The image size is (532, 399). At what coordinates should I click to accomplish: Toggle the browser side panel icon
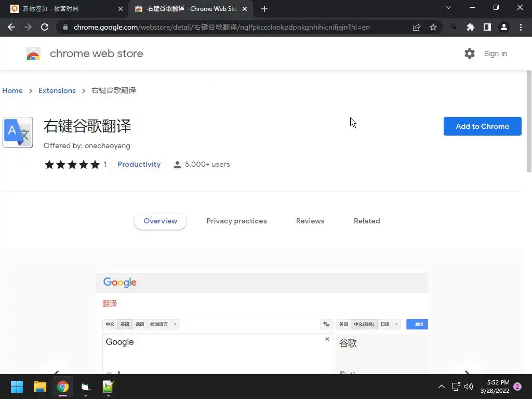(x=487, y=27)
